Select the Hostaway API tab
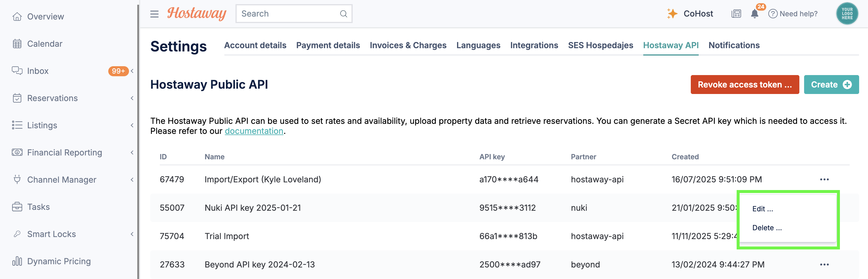This screenshot has height=279, width=868. (x=671, y=45)
